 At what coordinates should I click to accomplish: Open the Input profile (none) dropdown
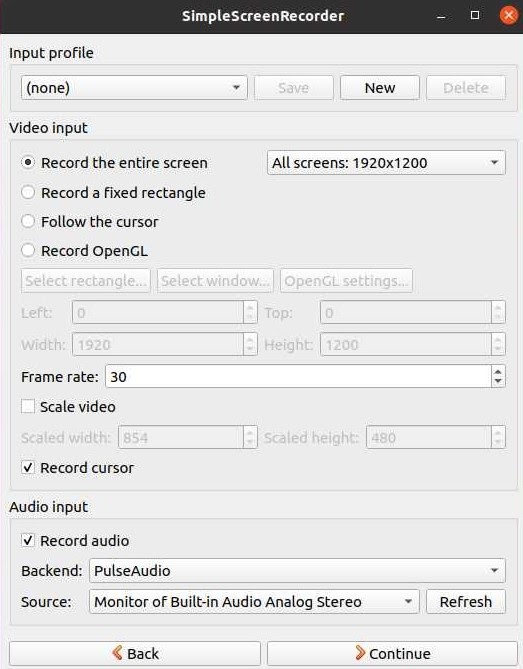(x=134, y=87)
